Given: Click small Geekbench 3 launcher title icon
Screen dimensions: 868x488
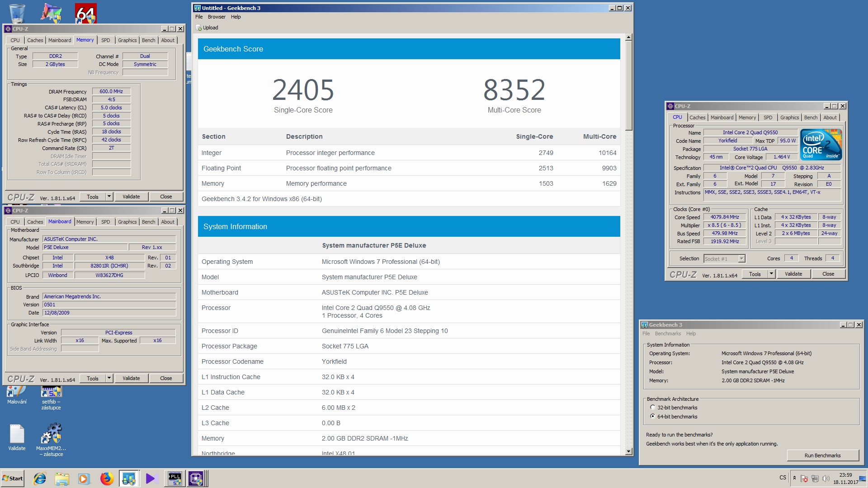Looking at the screenshot, I should pyautogui.click(x=645, y=325).
